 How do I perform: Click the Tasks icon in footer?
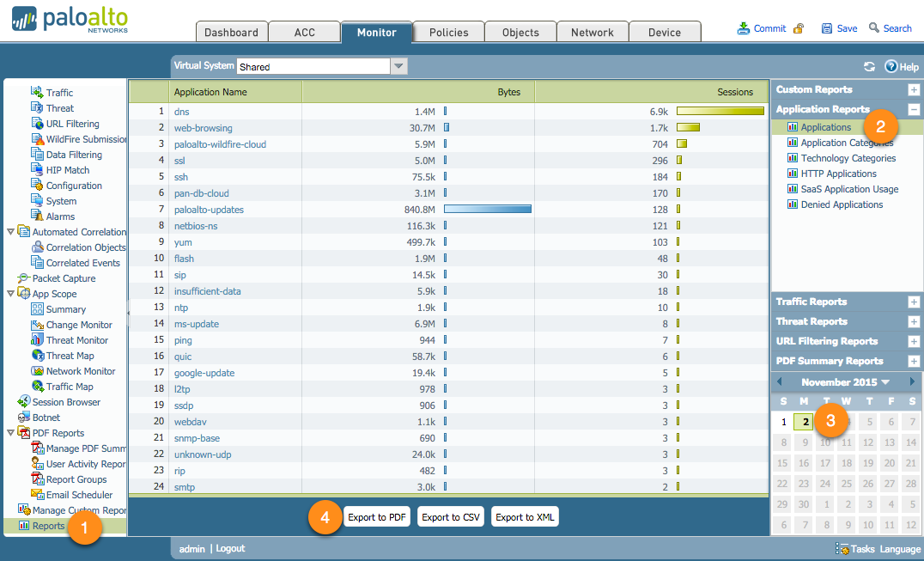842,548
